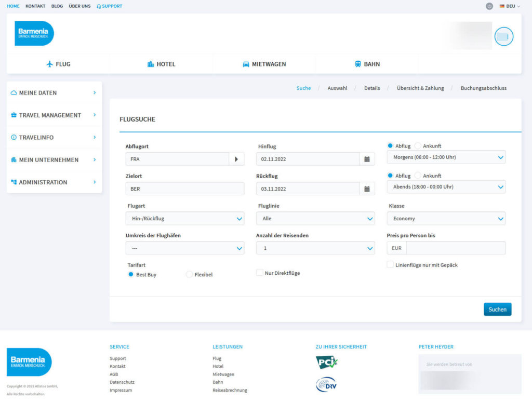
Task: Expand the Klasse Economy dropdown
Action: [x=446, y=219]
